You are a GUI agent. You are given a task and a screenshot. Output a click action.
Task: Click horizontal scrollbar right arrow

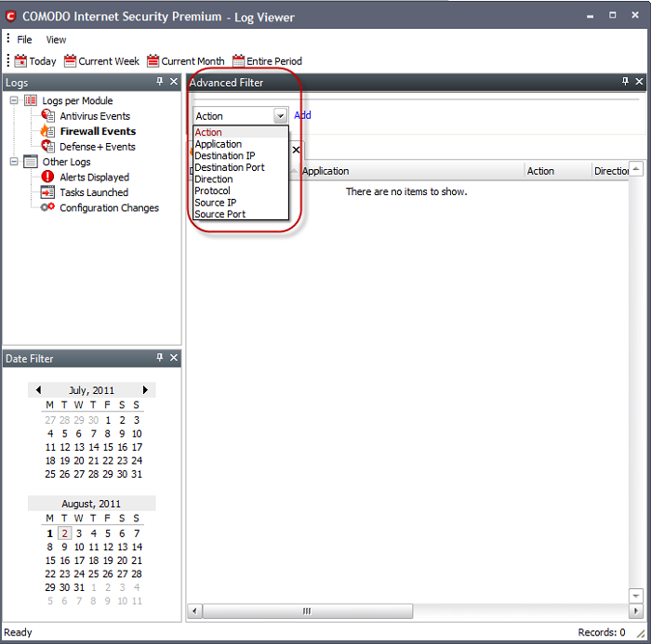pyautogui.click(x=635, y=611)
